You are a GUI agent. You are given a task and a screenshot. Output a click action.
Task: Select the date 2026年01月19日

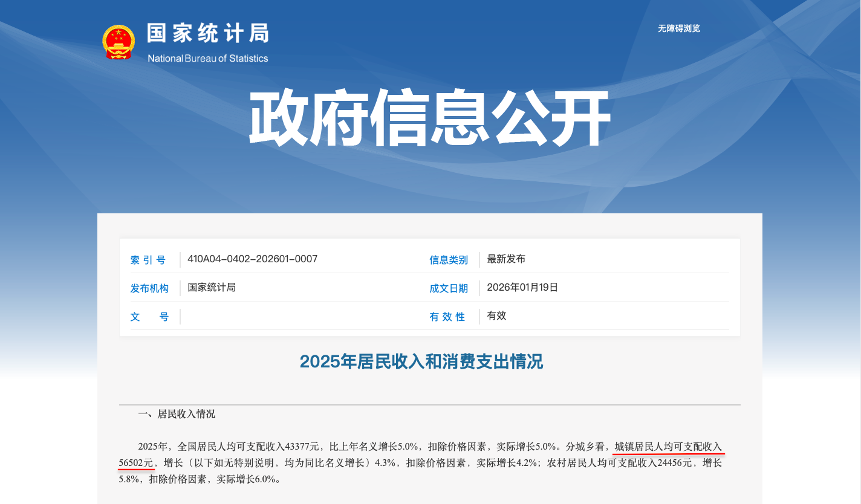(x=523, y=288)
